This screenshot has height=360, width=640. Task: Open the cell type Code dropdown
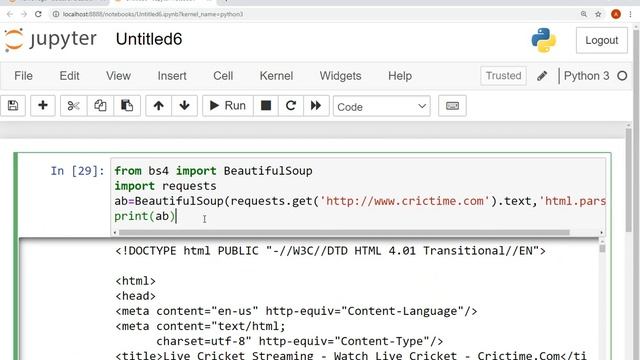[x=382, y=107]
